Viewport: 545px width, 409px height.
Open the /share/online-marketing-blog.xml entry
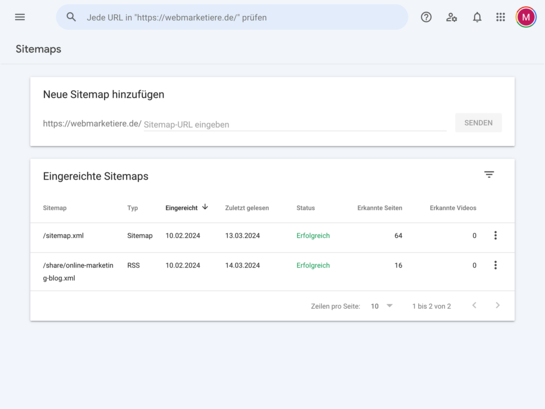(78, 271)
